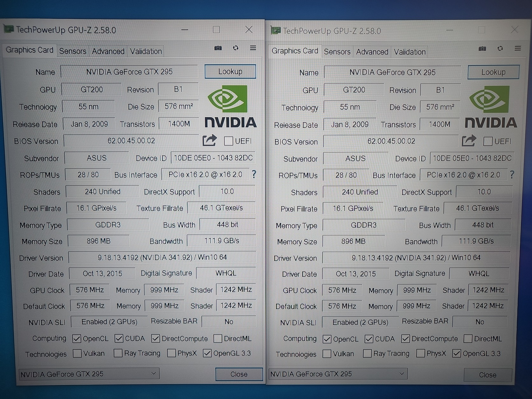532x399 pixels.
Task: Click Digital Signature WHQL field in left window
Action: click(x=226, y=273)
